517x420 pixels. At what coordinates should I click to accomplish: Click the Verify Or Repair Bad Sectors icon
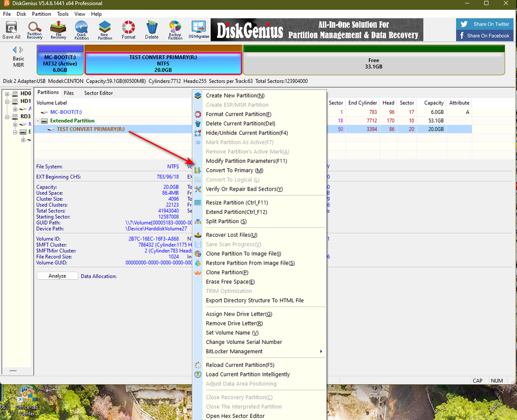click(198, 189)
